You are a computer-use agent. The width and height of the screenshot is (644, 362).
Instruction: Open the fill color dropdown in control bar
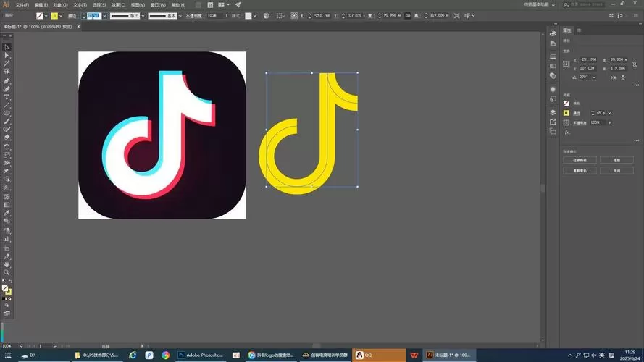(46, 16)
